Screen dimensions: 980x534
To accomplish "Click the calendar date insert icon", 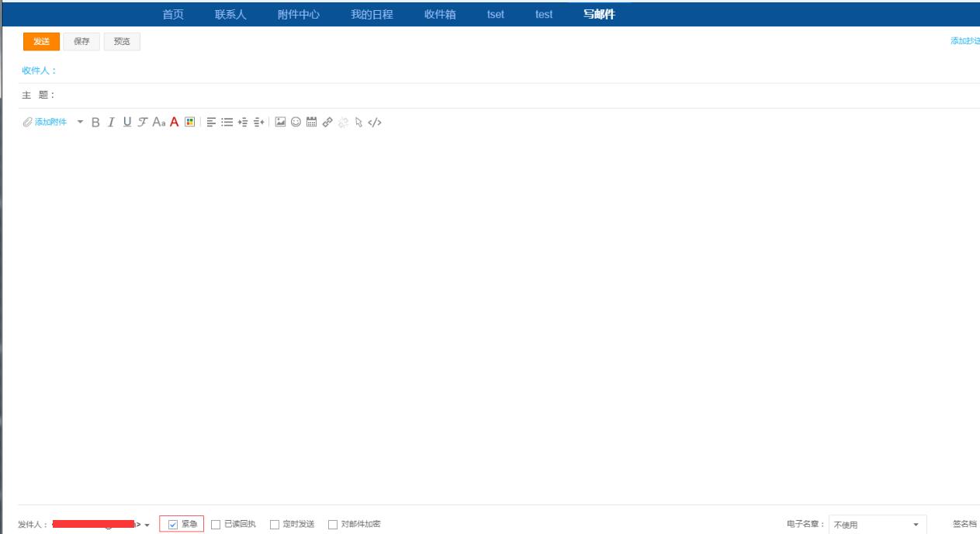I will tap(311, 122).
